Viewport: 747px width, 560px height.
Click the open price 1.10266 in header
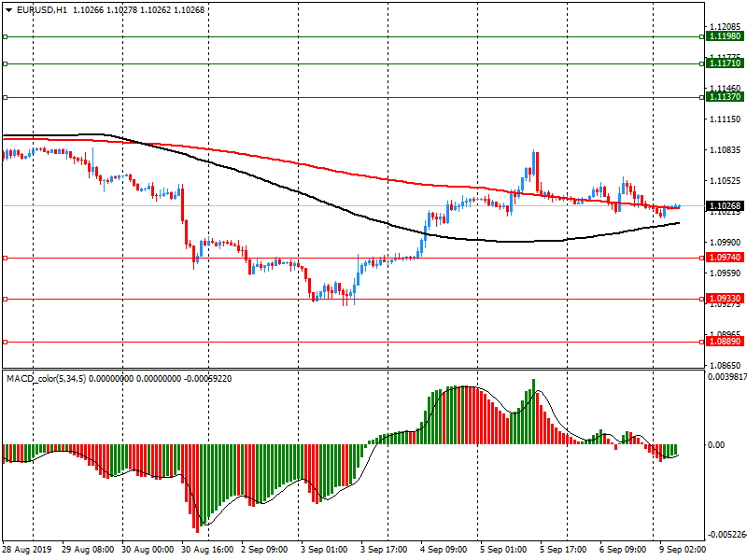click(x=88, y=10)
